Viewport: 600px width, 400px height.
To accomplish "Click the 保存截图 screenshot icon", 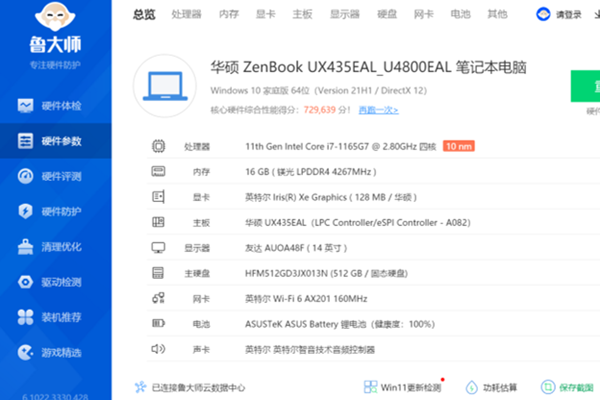I will click(548, 387).
